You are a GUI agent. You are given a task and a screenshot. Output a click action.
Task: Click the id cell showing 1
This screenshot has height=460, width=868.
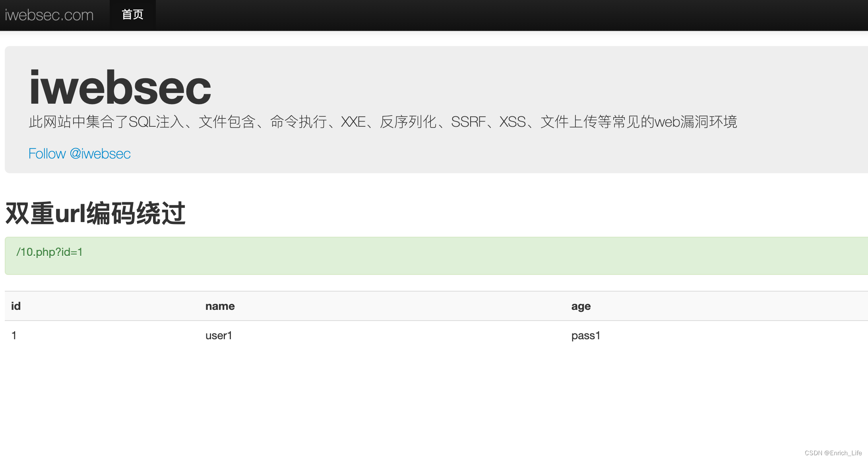(14, 336)
